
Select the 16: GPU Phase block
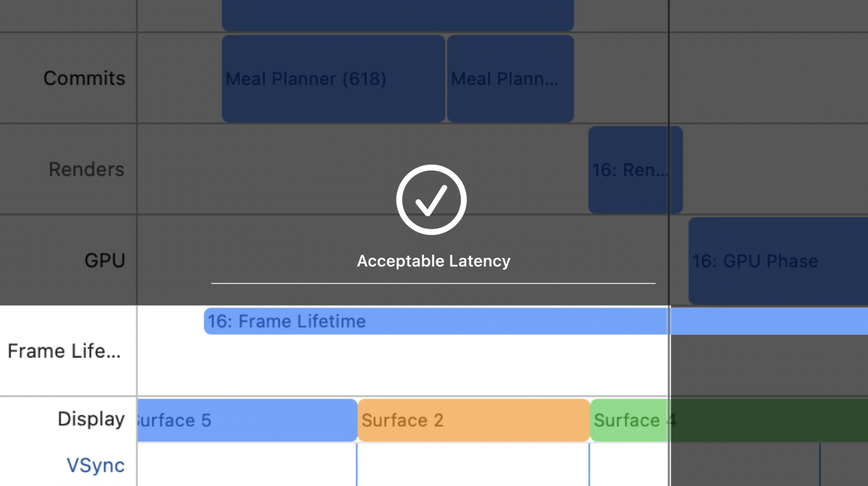(x=778, y=261)
